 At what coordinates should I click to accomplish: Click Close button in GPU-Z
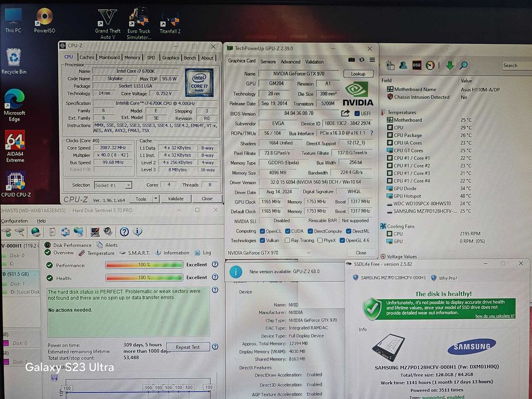tap(361, 253)
